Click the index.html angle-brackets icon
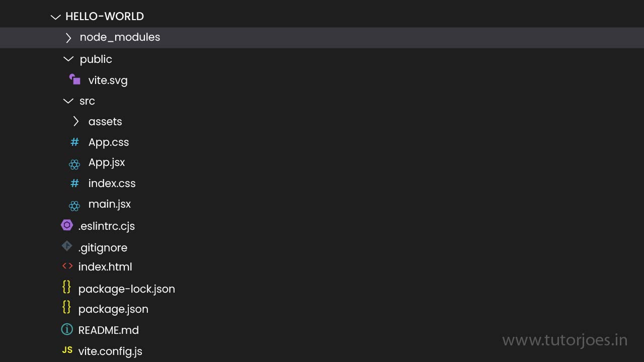The height and width of the screenshot is (362, 644). pyautogui.click(x=67, y=266)
